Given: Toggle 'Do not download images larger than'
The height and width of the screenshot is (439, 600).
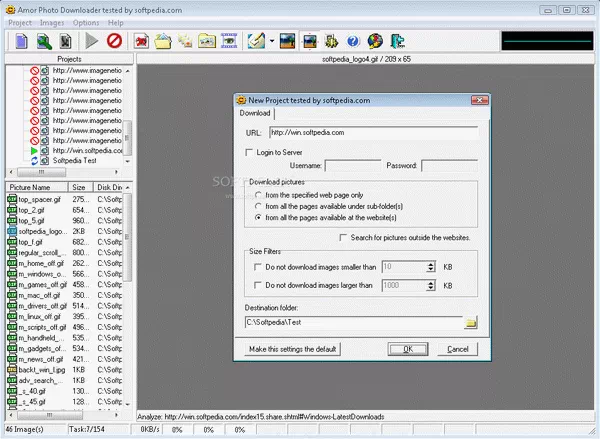Looking at the screenshot, I should coord(258,285).
